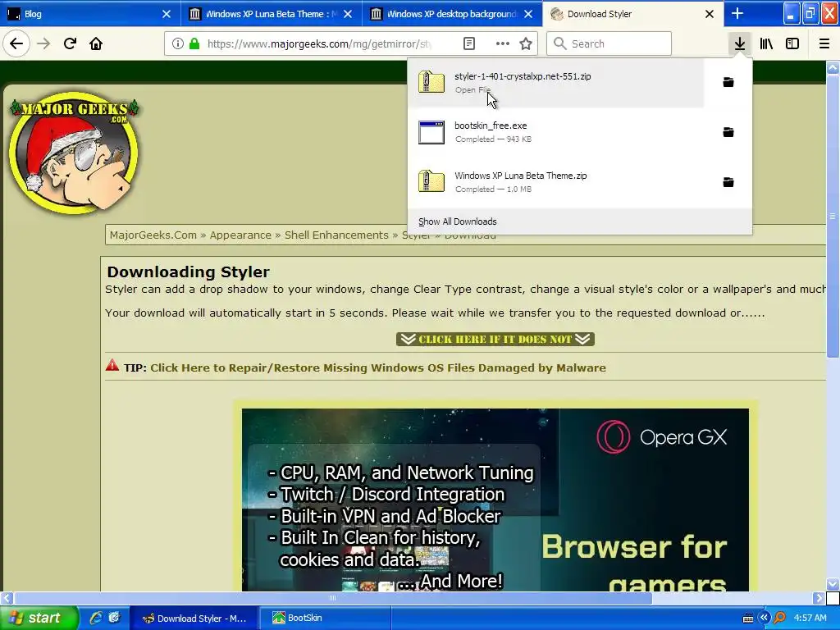The height and width of the screenshot is (630, 840).
Task: Click the keyboard icon in system tray
Action: (x=748, y=619)
